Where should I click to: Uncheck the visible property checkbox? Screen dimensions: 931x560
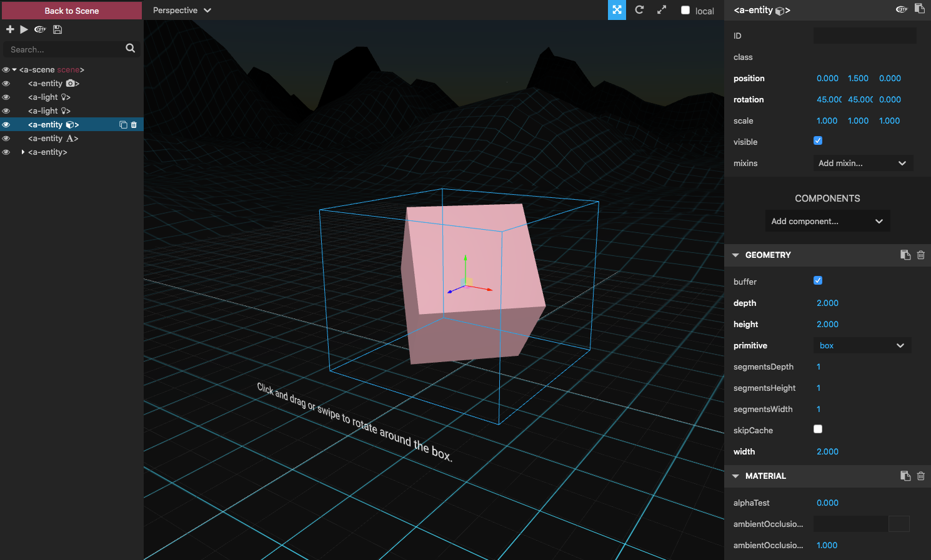pos(818,140)
